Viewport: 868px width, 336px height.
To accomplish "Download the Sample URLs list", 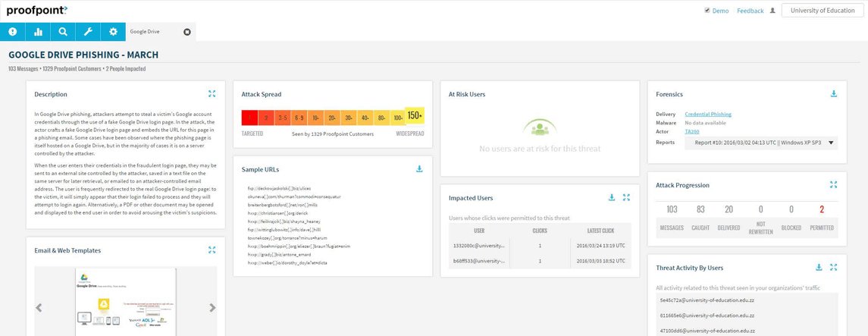I will click(419, 169).
